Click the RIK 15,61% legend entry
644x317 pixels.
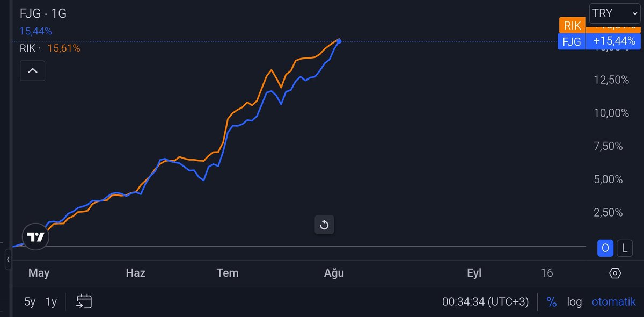click(x=50, y=48)
